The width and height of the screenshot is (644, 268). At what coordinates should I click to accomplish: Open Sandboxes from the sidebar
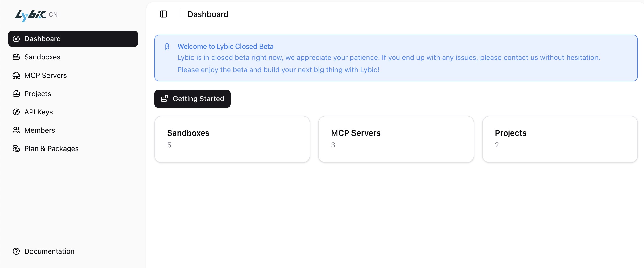coord(42,57)
